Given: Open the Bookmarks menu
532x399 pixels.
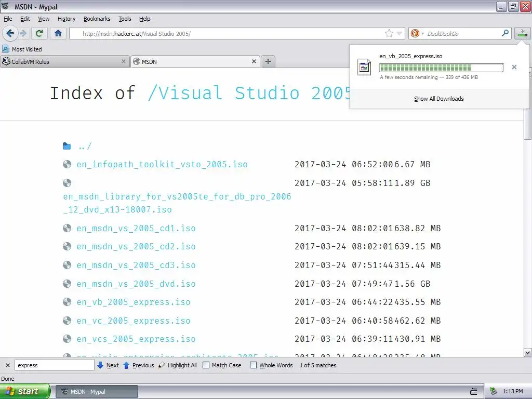Looking at the screenshot, I should tap(97, 19).
